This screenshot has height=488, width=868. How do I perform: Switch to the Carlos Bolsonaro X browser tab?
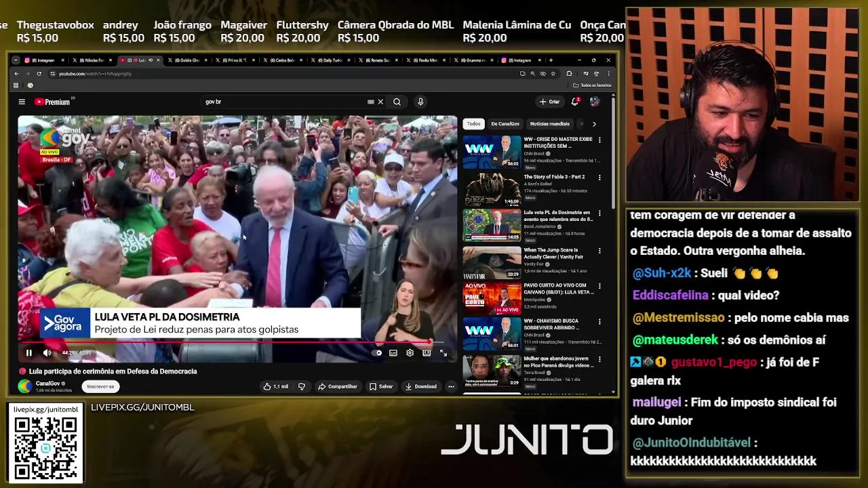[x=282, y=60]
